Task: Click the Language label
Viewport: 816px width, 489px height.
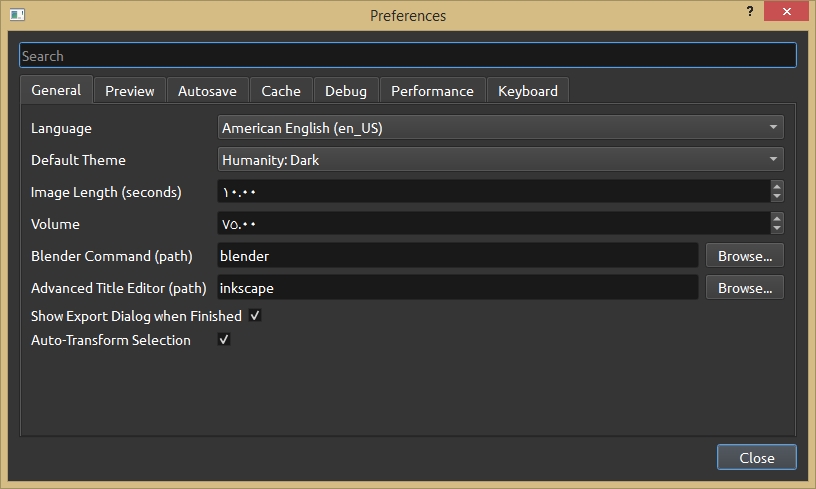Action: (x=61, y=128)
